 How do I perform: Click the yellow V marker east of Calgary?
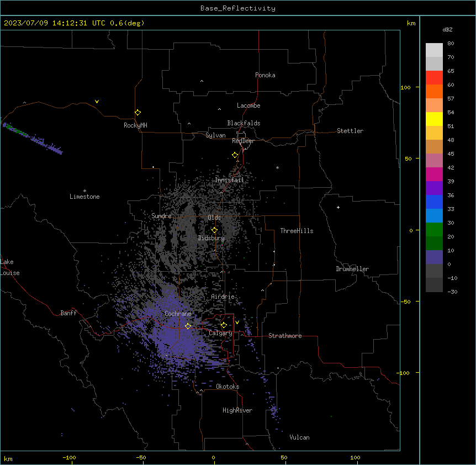pyautogui.click(x=237, y=323)
